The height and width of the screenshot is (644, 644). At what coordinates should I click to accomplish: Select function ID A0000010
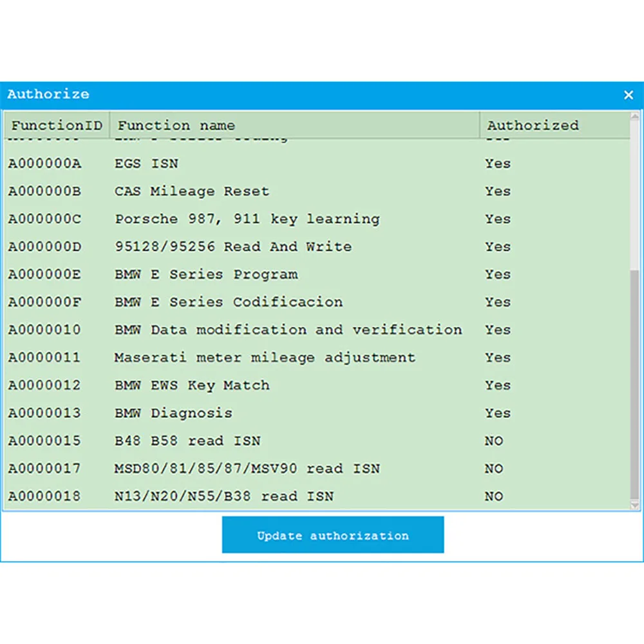click(44, 330)
